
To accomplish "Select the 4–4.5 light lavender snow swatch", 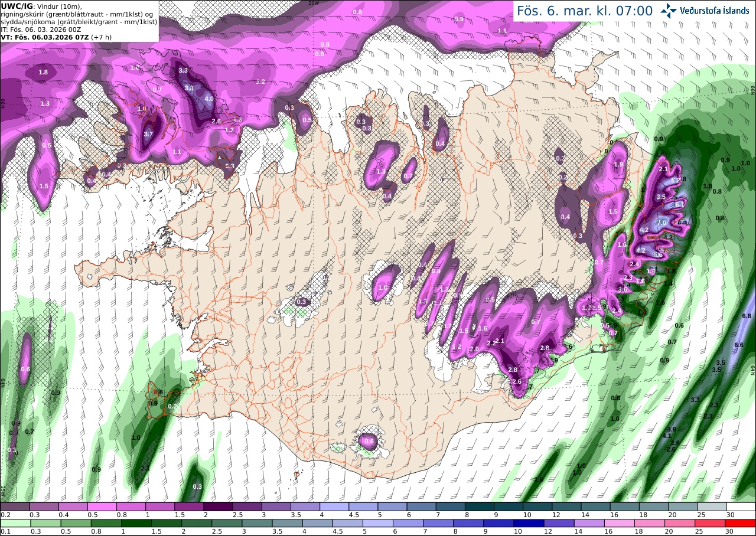I will pyautogui.click(x=334, y=506).
